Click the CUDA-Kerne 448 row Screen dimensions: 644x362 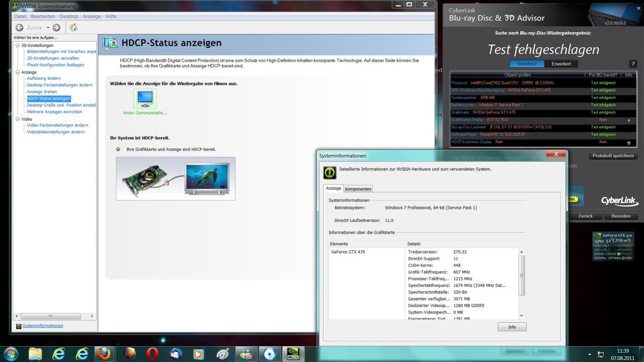[x=462, y=265]
